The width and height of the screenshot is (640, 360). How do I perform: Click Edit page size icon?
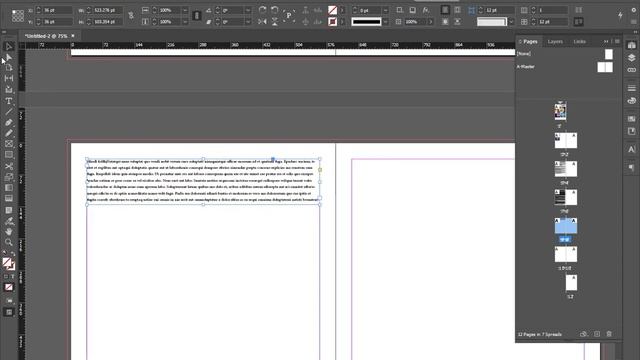point(583,334)
